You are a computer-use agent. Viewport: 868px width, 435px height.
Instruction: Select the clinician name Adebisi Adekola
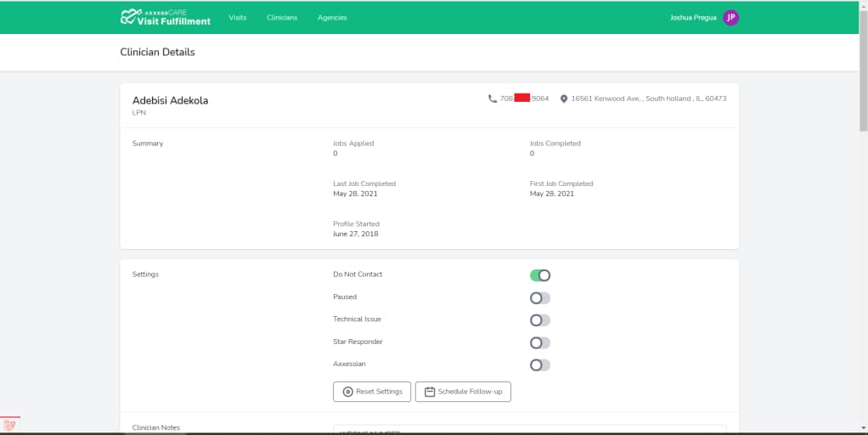point(170,100)
